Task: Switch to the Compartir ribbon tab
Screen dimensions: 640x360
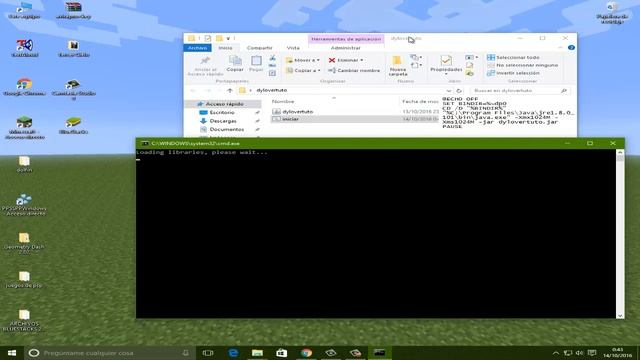Action: pyautogui.click(x=260, y=48)
